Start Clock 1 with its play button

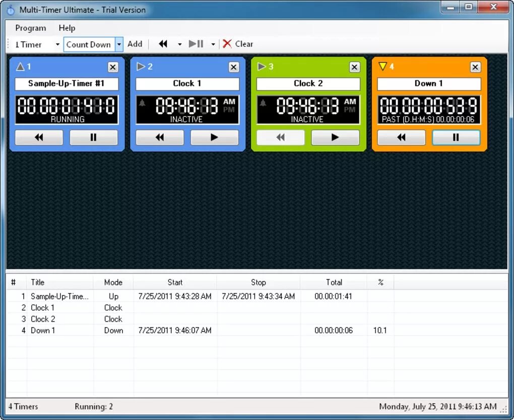(x=214, y=137)
